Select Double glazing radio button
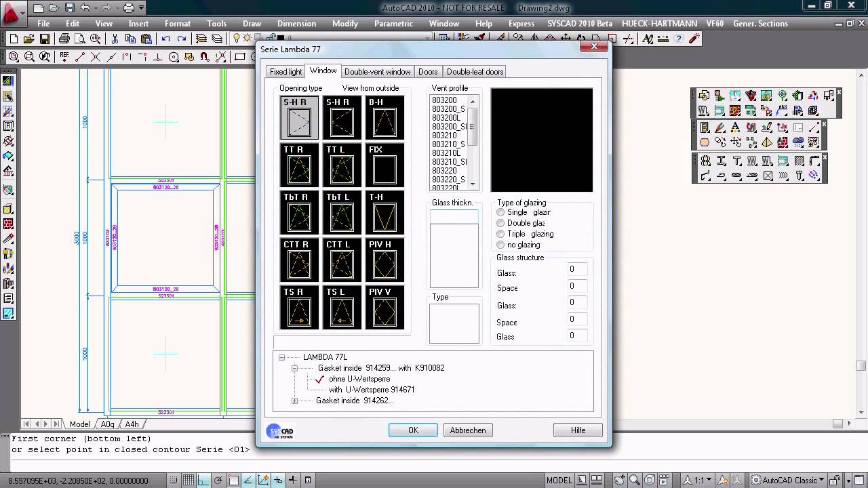 point(500,223)
